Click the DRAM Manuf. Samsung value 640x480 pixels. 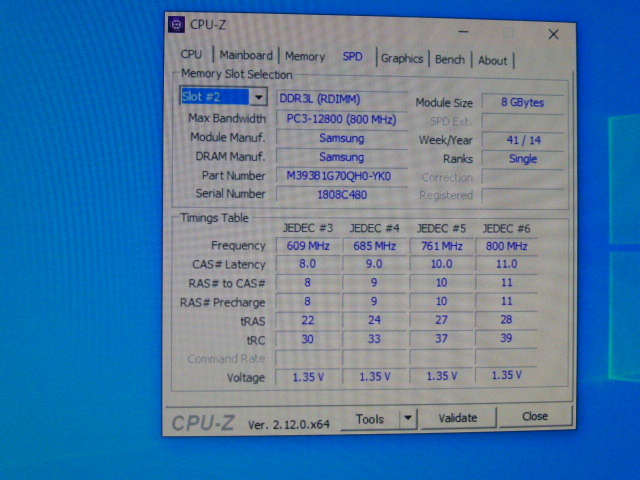342,157
